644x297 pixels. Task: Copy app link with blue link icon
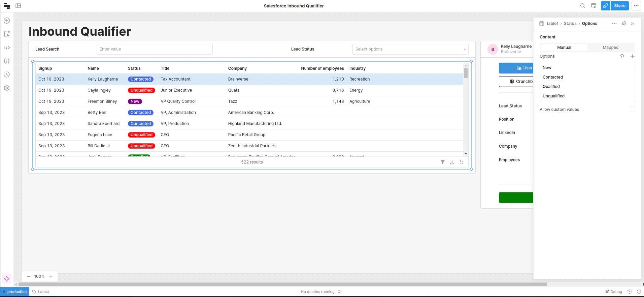[606, 6]
